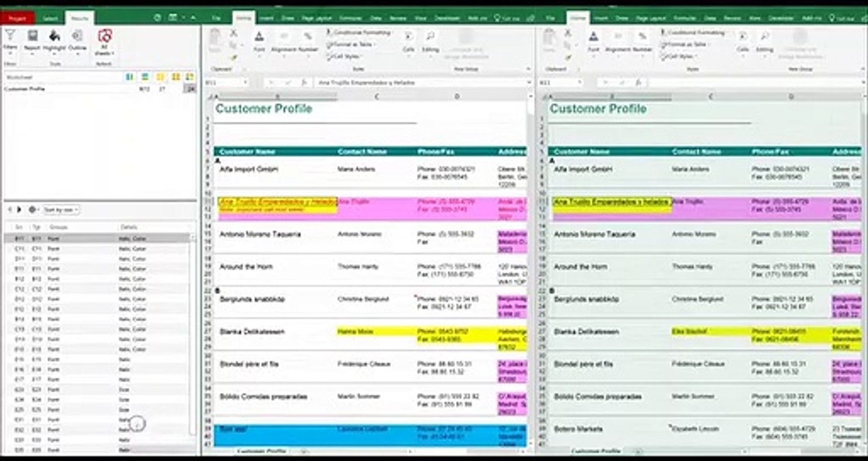Click Cut scissors in left Excel window
868x461 pixels.
pyautogui.click(x=233, y=33)
